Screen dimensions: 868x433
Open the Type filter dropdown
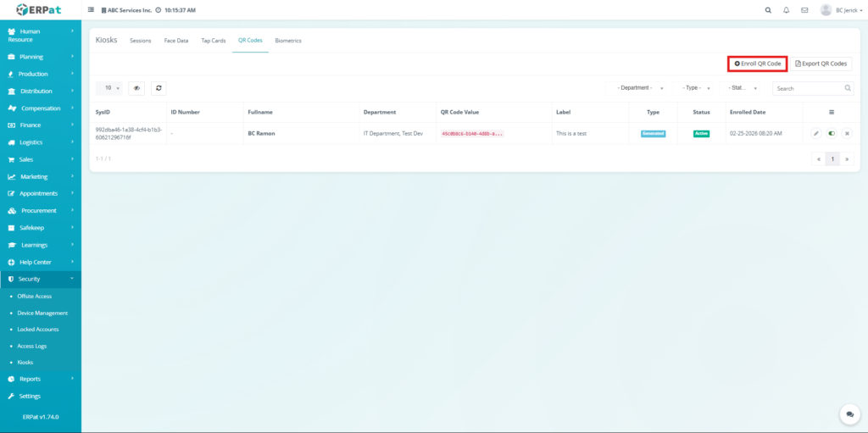point(697,87)
